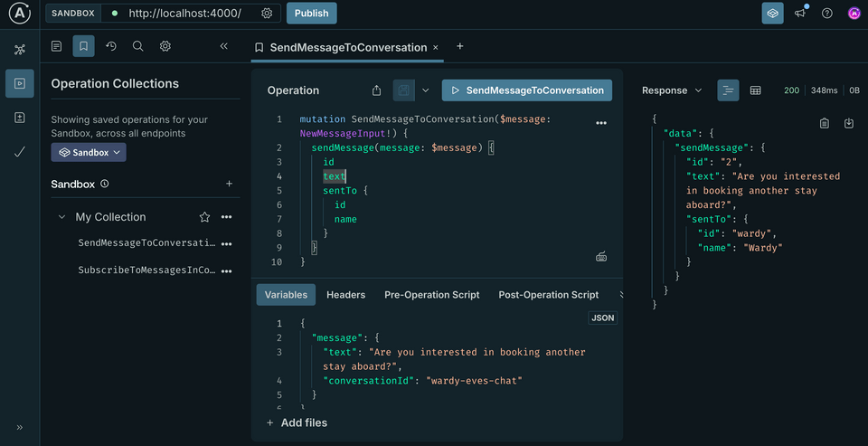Click the Save operation disk icon
Viewport: 868px width, 446px height.
403,90
